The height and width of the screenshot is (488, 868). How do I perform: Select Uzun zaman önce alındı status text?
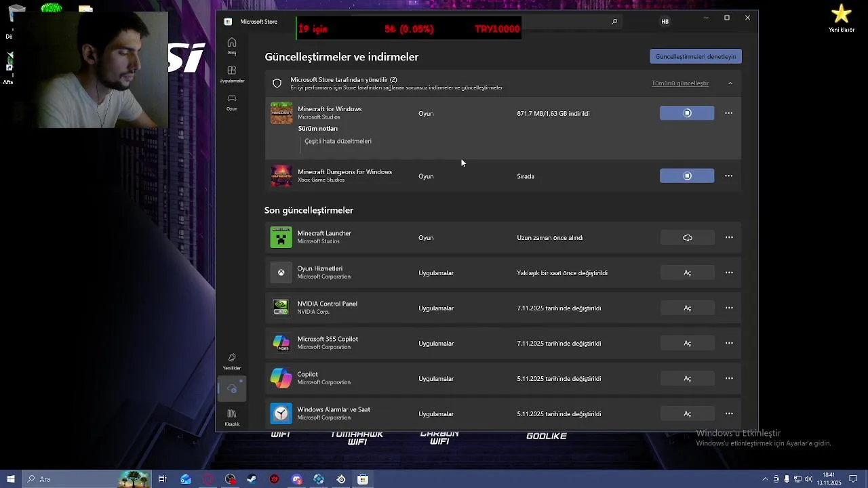[550, 238]
